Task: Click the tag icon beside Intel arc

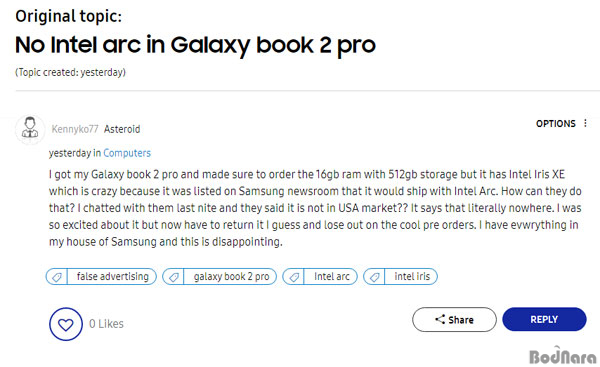Action: pyautogui.click(x=294, y=277)
